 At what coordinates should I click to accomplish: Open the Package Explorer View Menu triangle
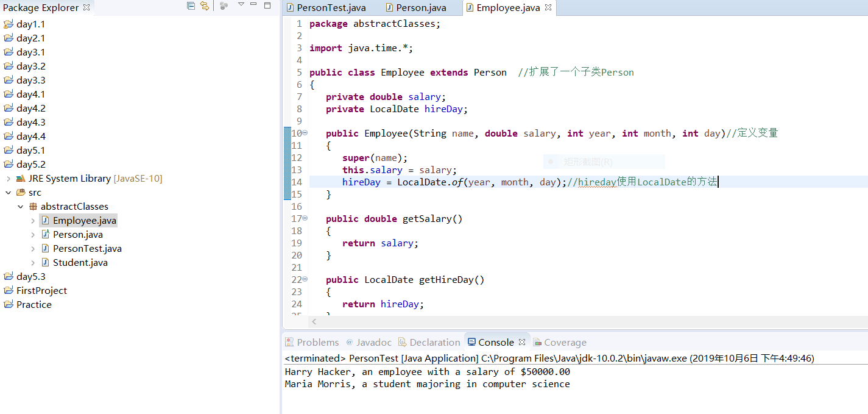pos(241,5)
